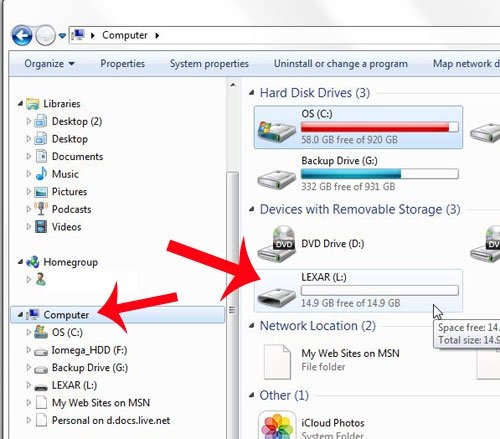Click the text 332 GB free of 931 GB
The image size is (500, 439).
[x=348, y=186]
